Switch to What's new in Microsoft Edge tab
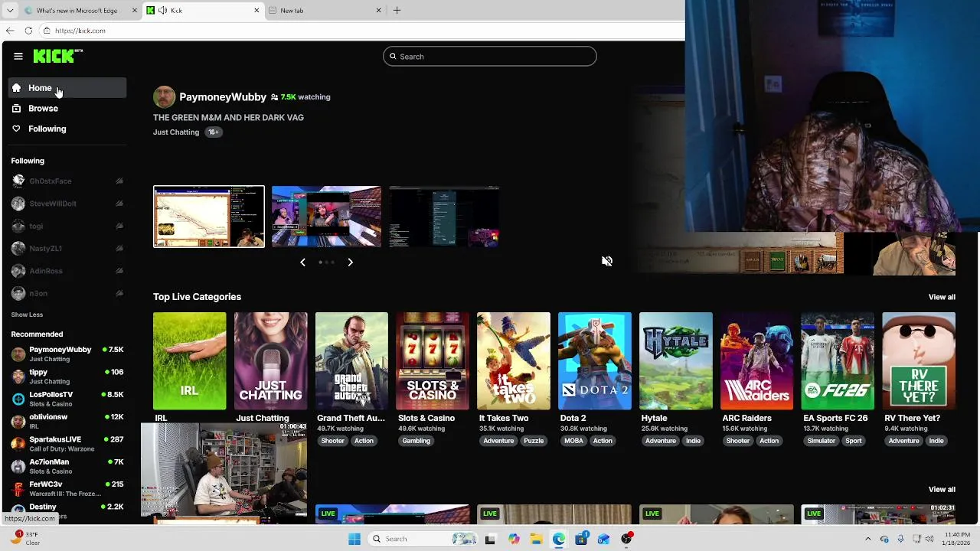Screen dimensions: 980x551 click(80, 11)
